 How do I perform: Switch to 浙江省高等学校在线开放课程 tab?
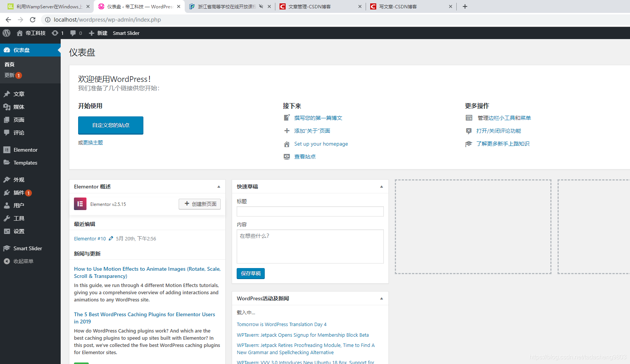[227, 6]
